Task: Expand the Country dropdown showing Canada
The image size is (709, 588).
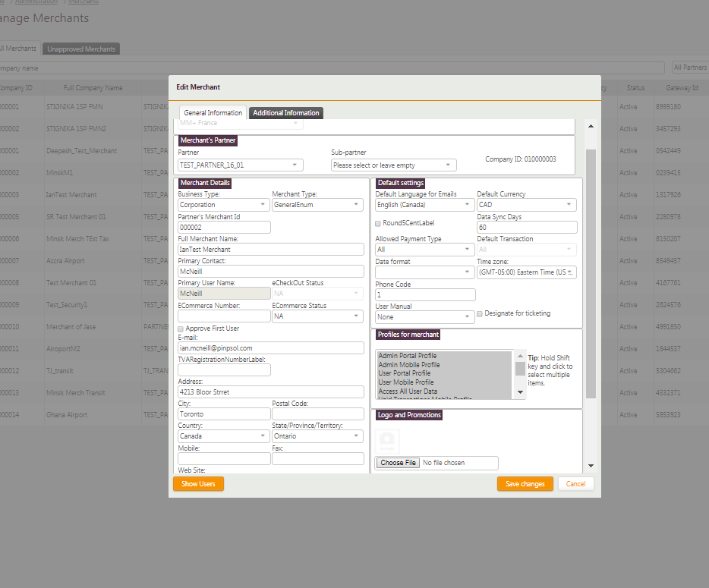Action: pyautogui.click(x=224, y=436)
